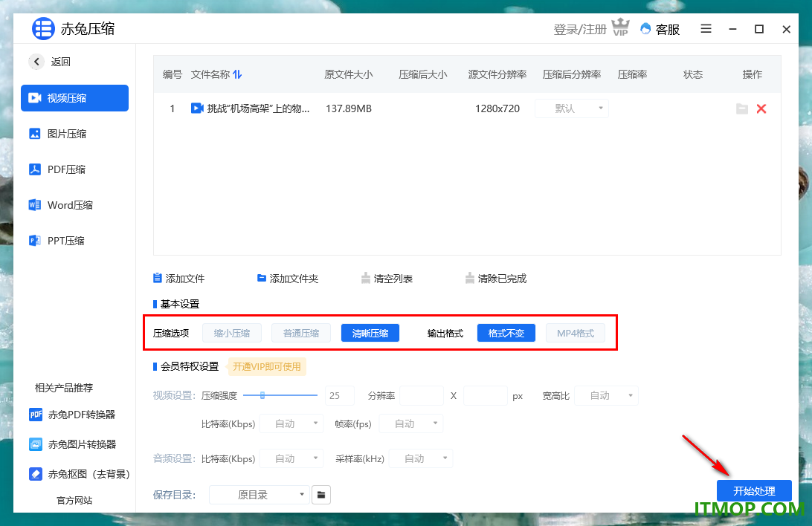Click the compression strength value field 25

point(339,396)
